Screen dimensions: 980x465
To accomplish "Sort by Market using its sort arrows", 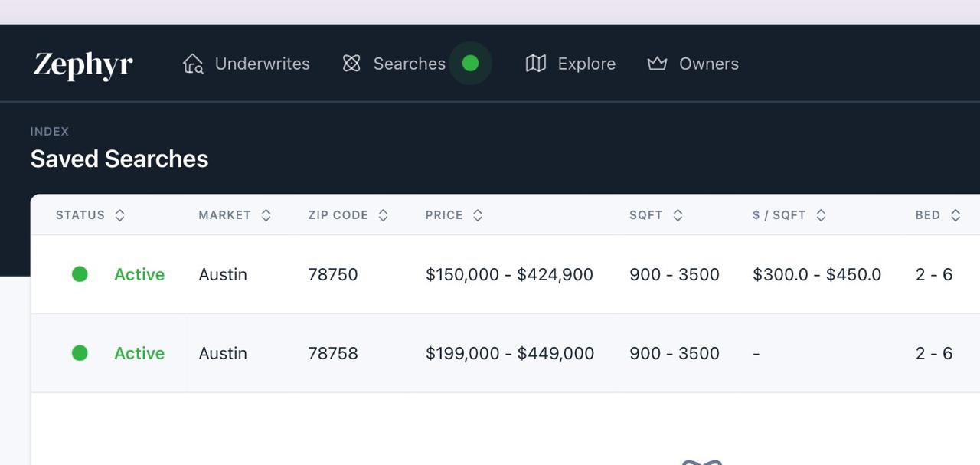I will [266, 215].
